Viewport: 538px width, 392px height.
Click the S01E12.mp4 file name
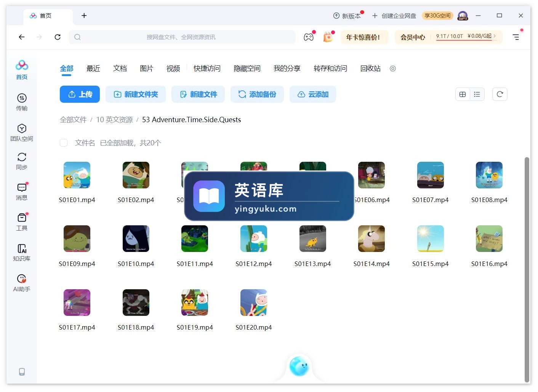254,264
